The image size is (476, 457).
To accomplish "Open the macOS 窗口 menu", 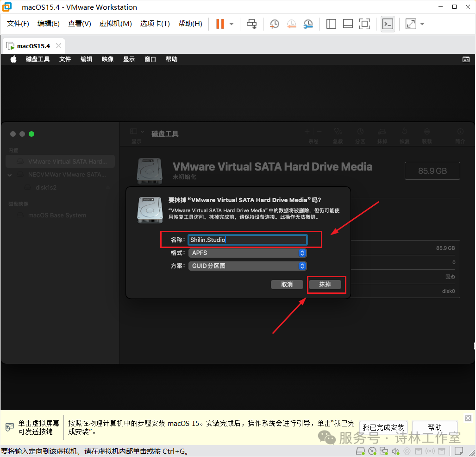I will (x=150, y=59).
